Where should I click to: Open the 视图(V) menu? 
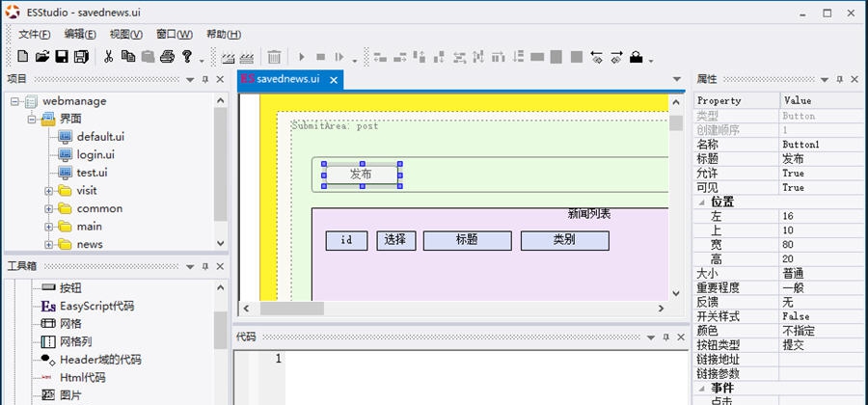click(126, 35)
